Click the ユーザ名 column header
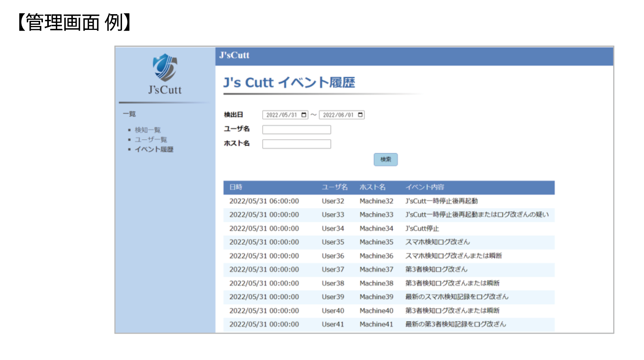 [x=335, y=187]
